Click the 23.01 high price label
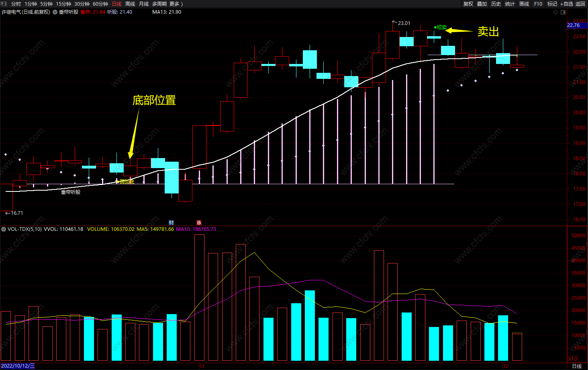 404,23
